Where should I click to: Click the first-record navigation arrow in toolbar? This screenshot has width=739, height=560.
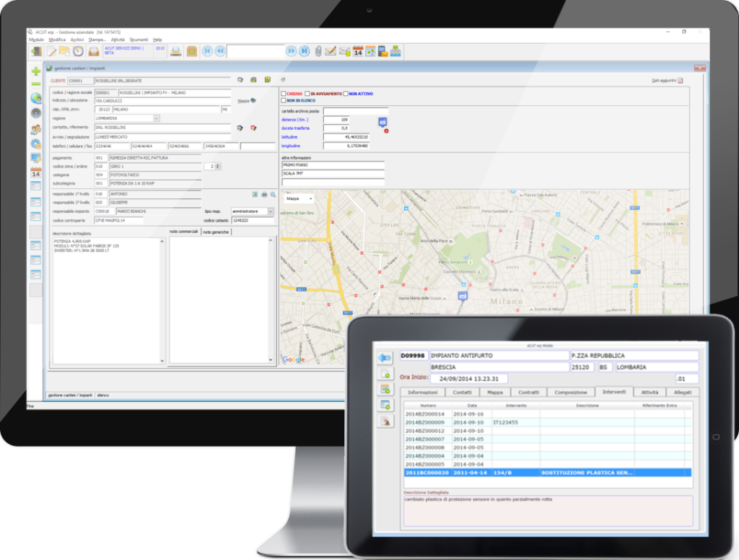pos(207,51)
